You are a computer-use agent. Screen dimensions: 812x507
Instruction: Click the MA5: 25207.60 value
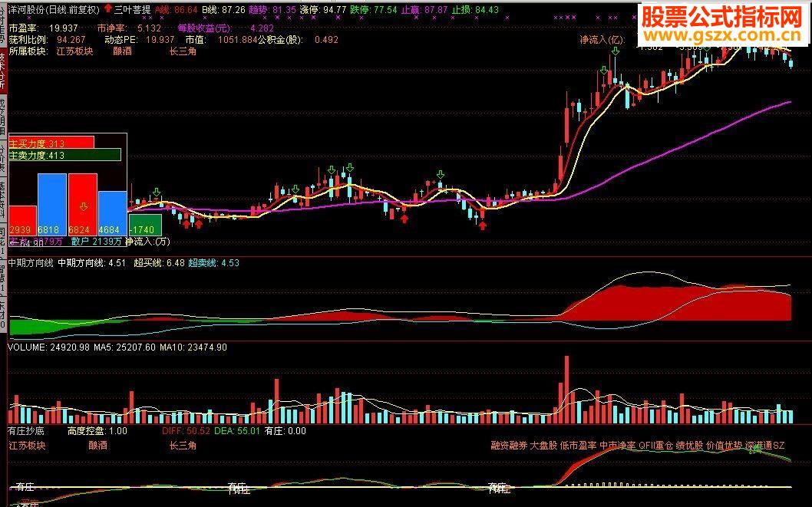click(x=124, y=347)
